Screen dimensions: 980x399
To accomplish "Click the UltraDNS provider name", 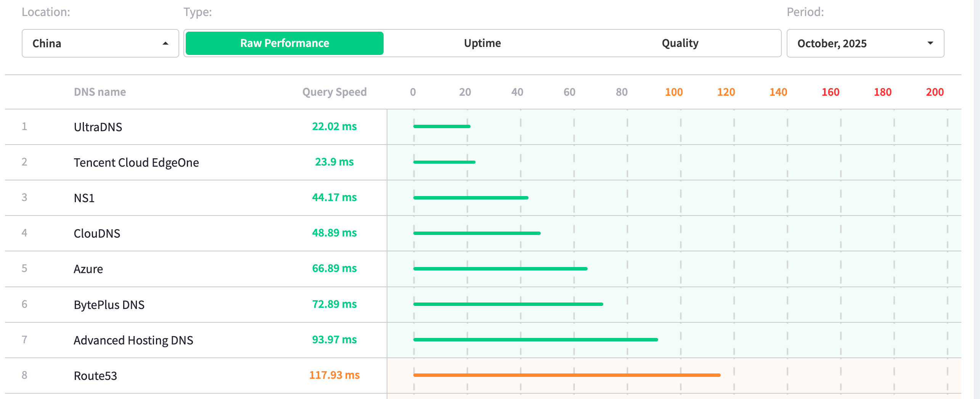I will coord(98,127).
